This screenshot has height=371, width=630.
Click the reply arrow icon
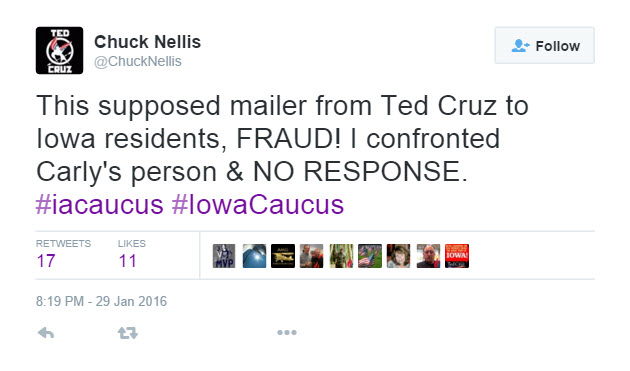pyautogui.click(x=46, y=333)
